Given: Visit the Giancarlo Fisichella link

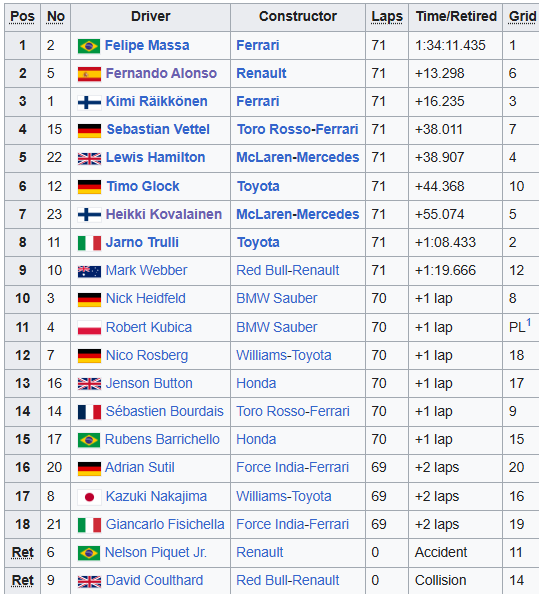Looking at the screenshot, I should pos(165,524).
